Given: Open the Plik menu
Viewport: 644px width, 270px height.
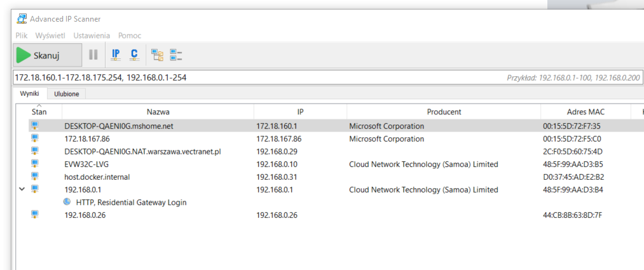Looking at the screenshot, I should (22, 36).
